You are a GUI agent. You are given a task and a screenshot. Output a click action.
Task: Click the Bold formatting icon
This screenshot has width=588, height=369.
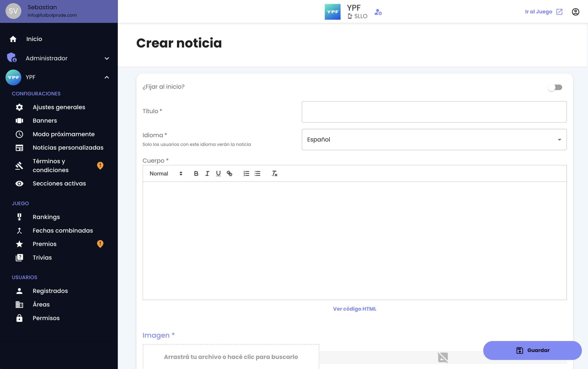point(196,173)
